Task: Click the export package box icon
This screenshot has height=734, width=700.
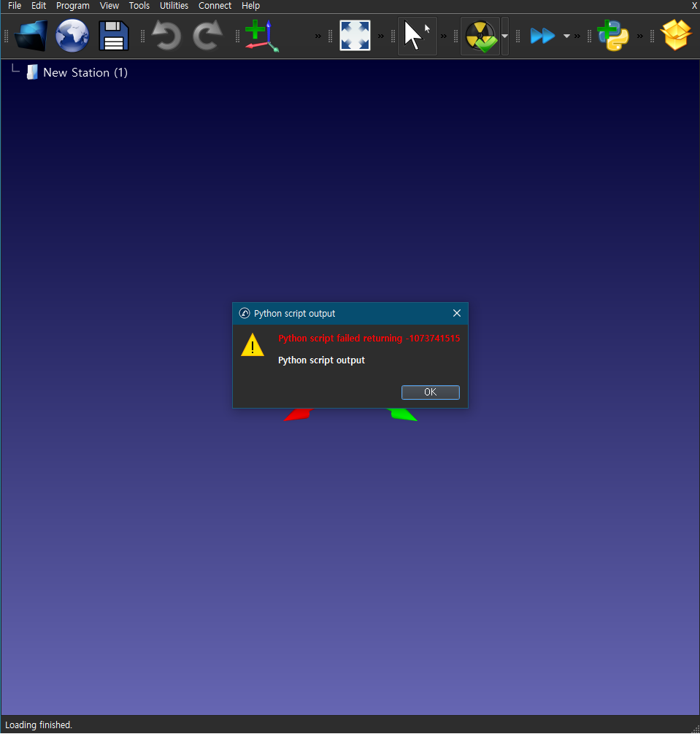Action: (x=676, y=36)
